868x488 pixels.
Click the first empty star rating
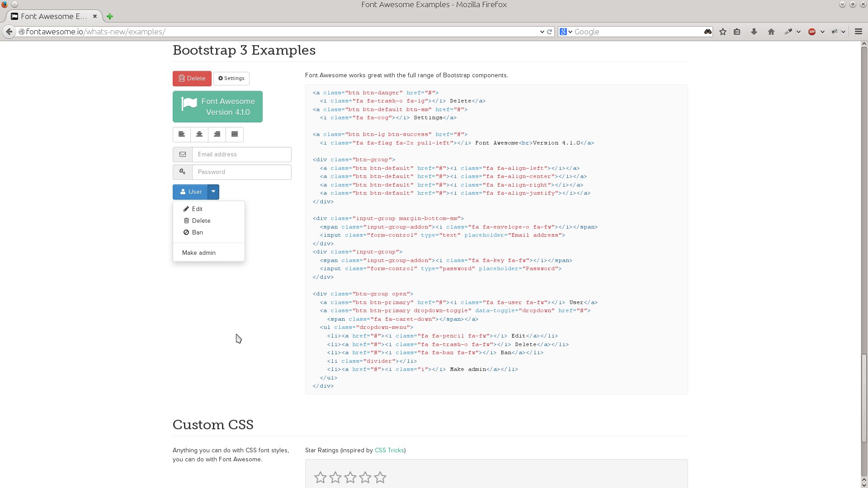320,477
